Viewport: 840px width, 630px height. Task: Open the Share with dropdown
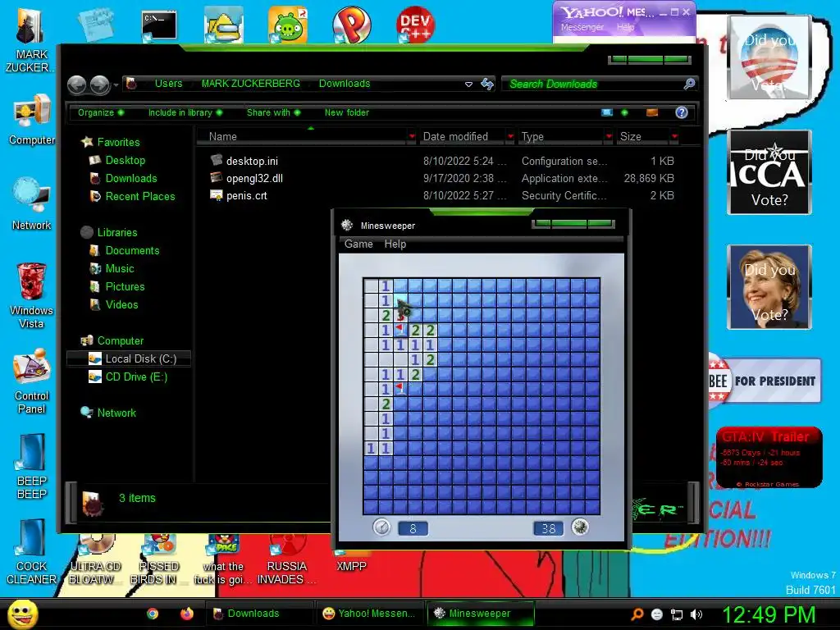pos(274,112)
